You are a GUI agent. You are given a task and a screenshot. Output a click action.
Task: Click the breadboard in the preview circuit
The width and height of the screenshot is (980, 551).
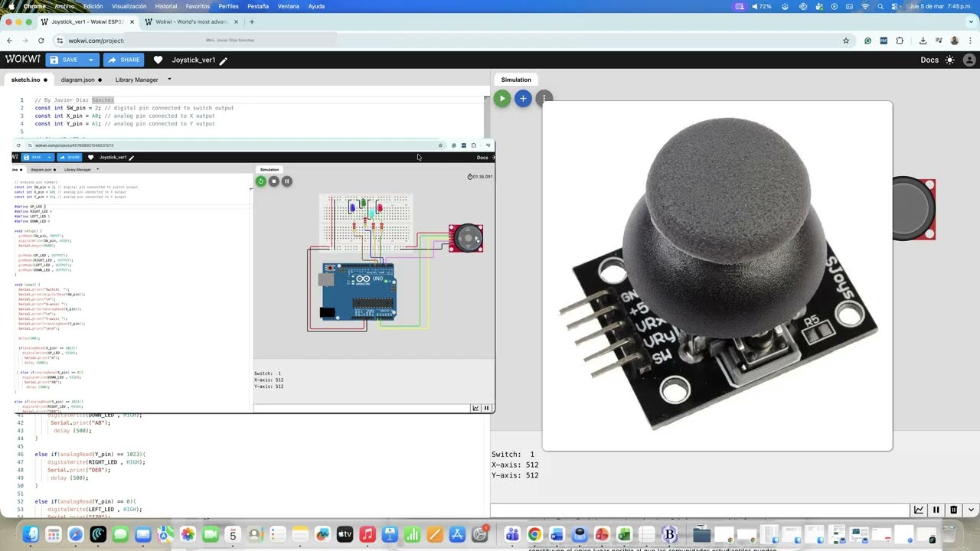point(366,222)
